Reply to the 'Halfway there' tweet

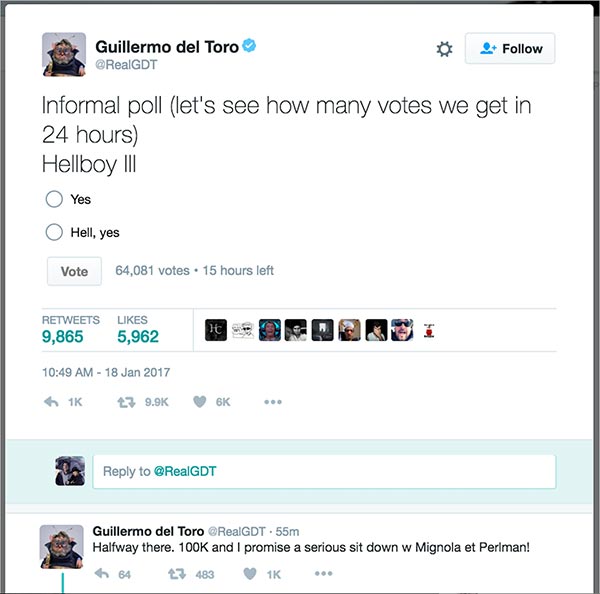point(101,574)
